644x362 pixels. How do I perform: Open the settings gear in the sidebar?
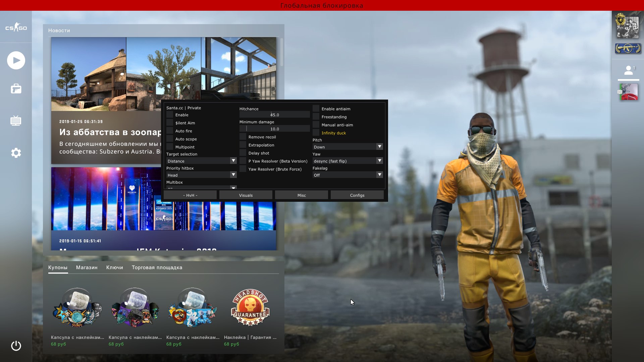tap(16, 153)
